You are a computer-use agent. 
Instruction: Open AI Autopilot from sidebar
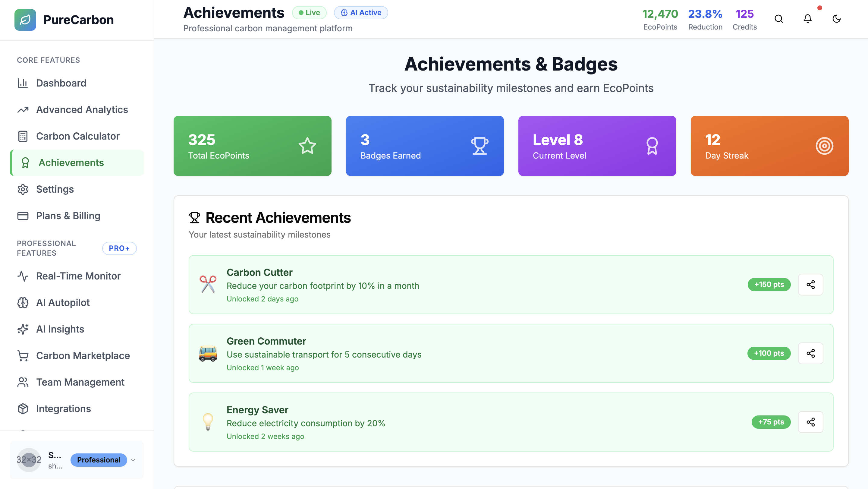63,303
